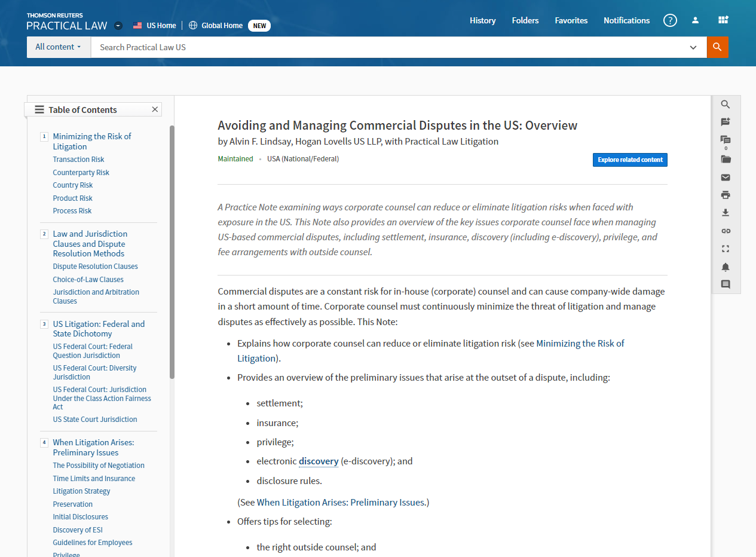Set alert with the bell icon
The width and height of the screenshot is (756, 557).
point(726,267)
